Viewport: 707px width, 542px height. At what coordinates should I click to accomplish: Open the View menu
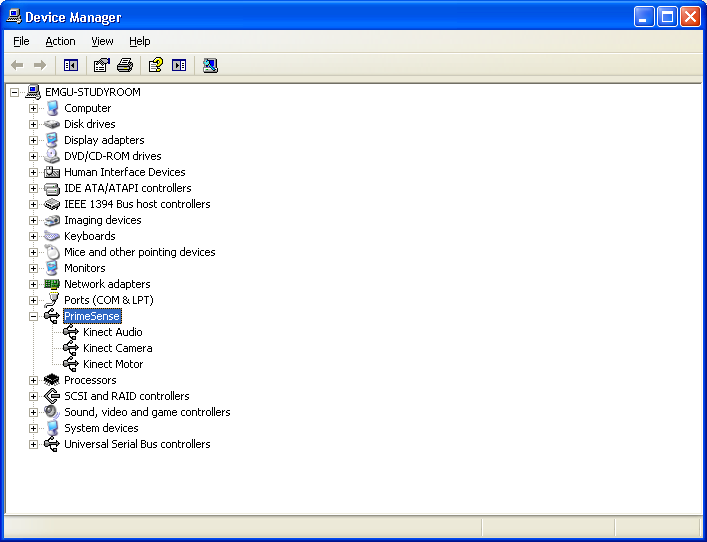click(102, 41)
